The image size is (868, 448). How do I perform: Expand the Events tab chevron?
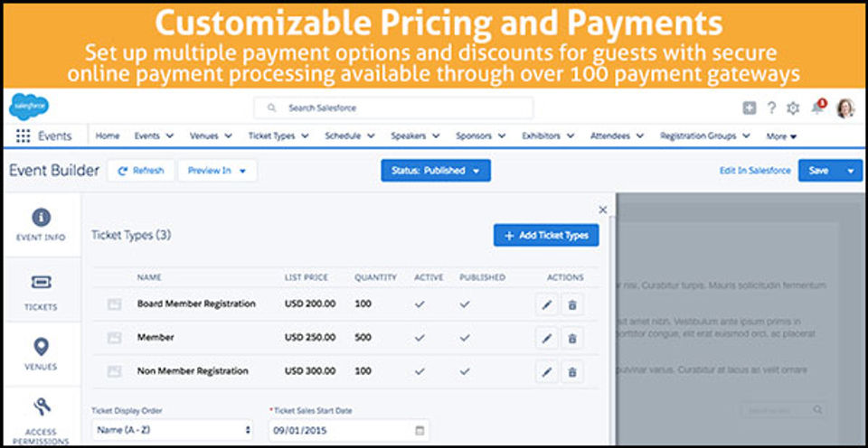170,136
